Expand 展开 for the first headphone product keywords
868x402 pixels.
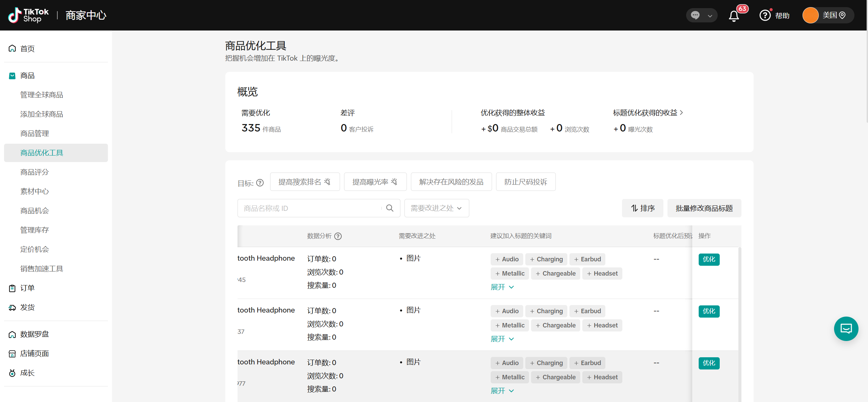502,287
